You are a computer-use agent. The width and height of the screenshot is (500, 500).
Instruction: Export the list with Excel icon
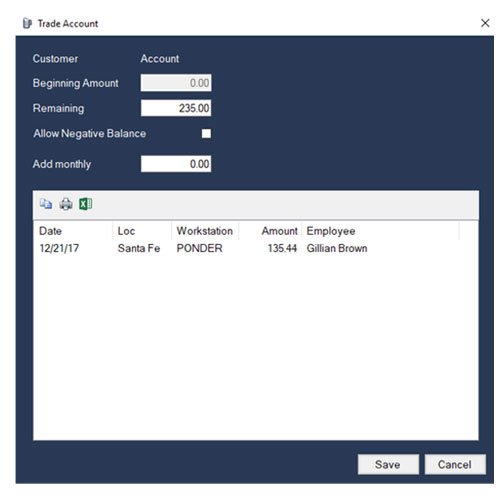[85, 204]
